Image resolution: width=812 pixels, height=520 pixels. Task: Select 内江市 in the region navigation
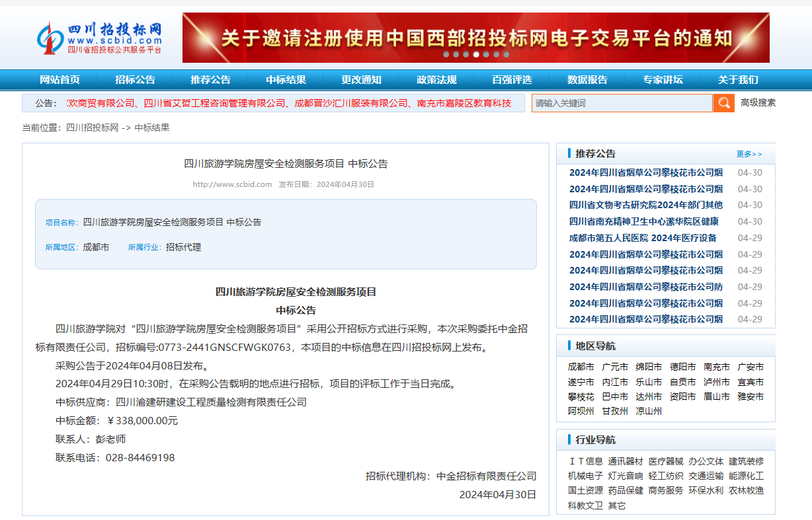tap(615, 382)
